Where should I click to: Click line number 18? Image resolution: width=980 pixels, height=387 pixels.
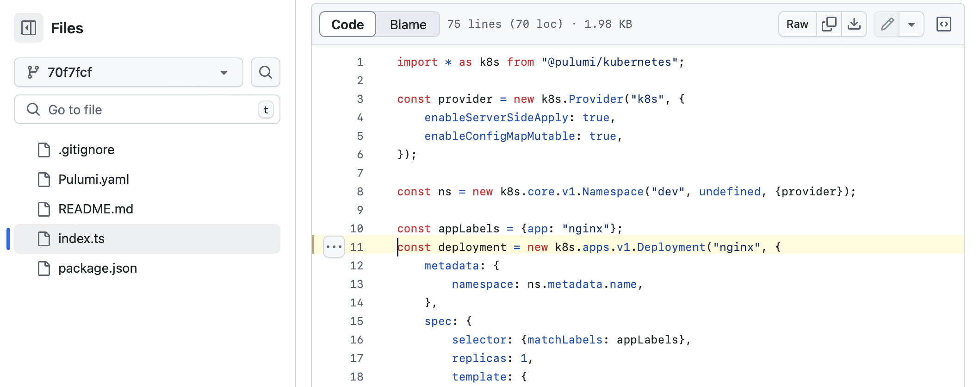(357, 377)
